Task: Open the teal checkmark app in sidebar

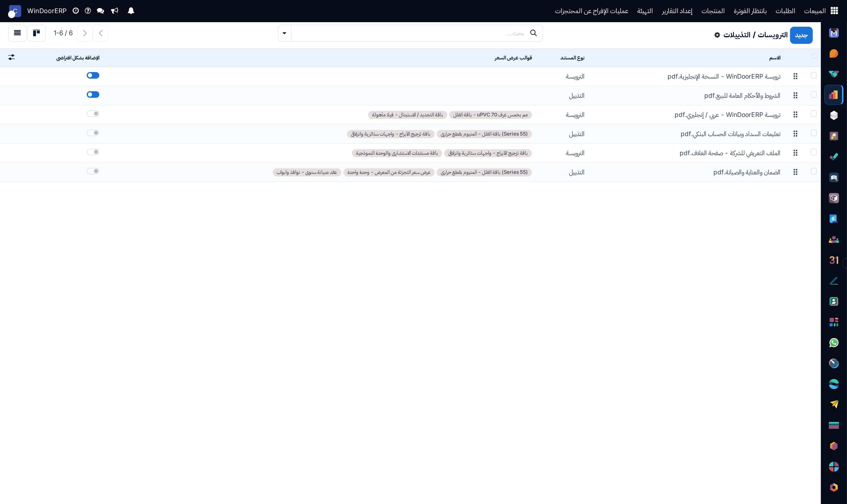Action: point(834,157)
